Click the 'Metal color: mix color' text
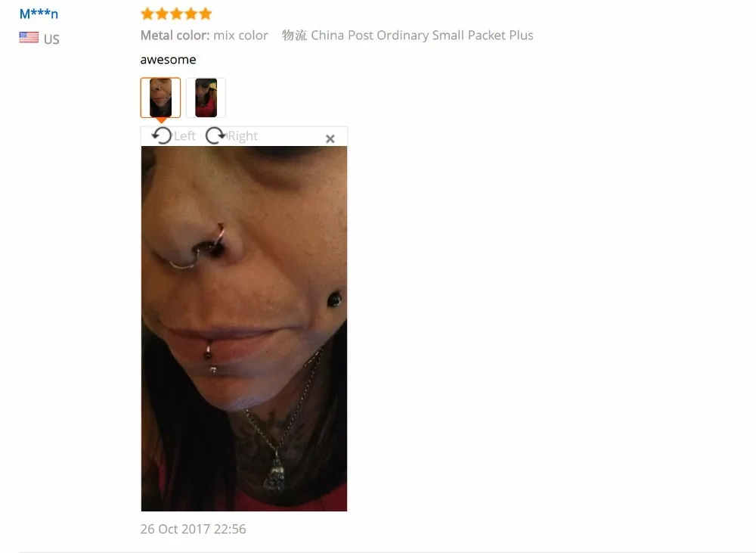The height and width of the screenshot is (553, 756). [204, 36]
